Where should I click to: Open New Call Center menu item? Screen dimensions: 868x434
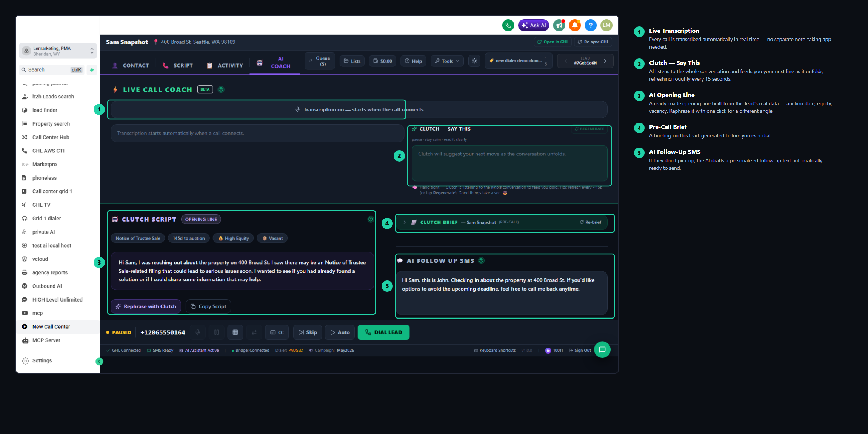(51, 327)
